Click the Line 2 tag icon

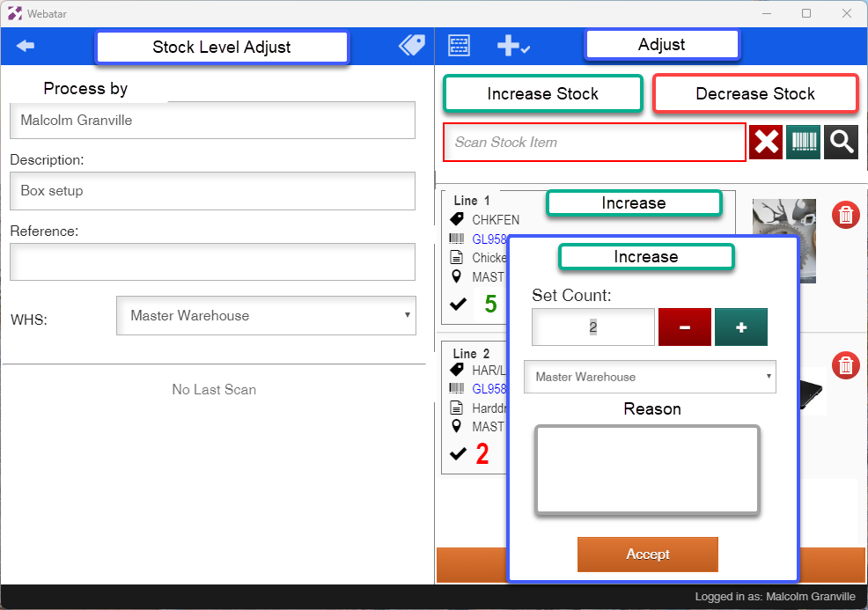pyautogui.click(x=457, y=369)
